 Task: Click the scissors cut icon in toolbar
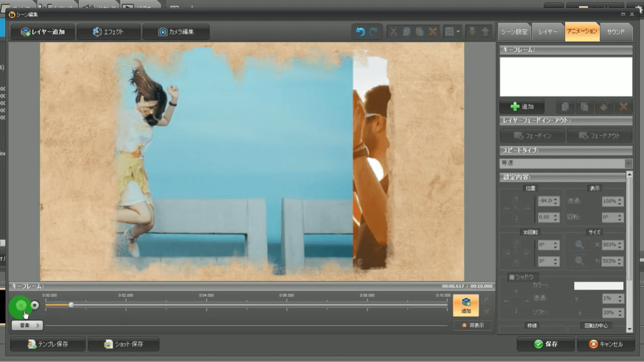(394, 32)
